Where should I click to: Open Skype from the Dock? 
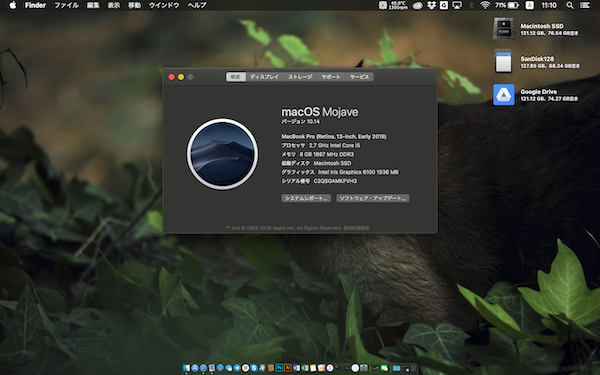pos(254,368)
